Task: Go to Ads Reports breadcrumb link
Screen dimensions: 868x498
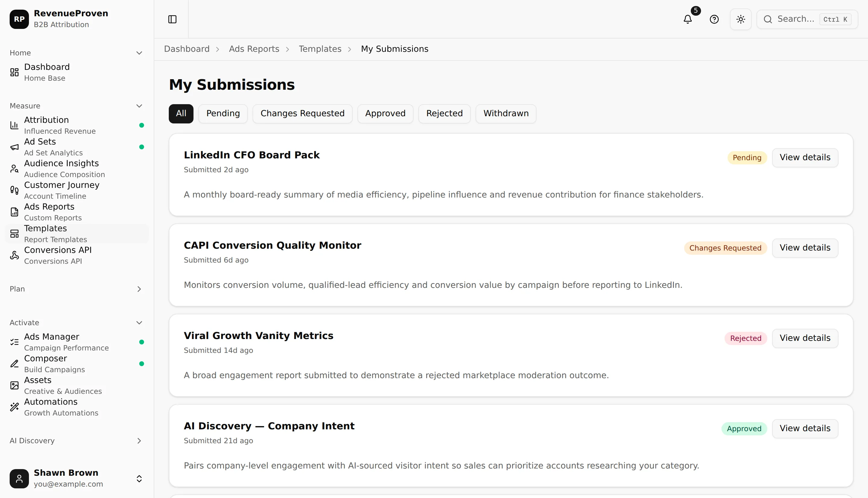Action: (x=254, y=49)
